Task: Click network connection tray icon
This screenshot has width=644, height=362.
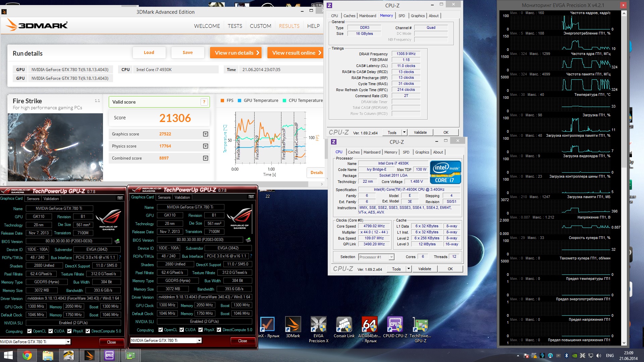Action: 591,356
